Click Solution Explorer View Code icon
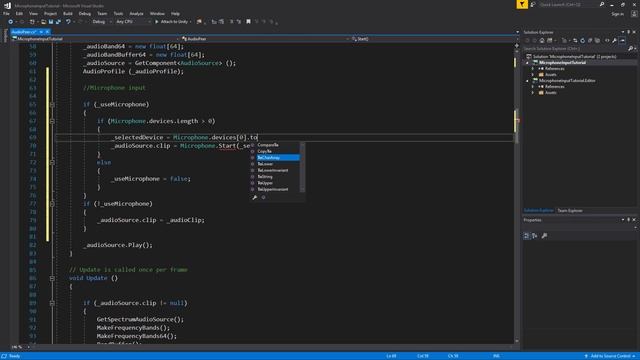This screenshot has height=360, width=640. [607, 40]
